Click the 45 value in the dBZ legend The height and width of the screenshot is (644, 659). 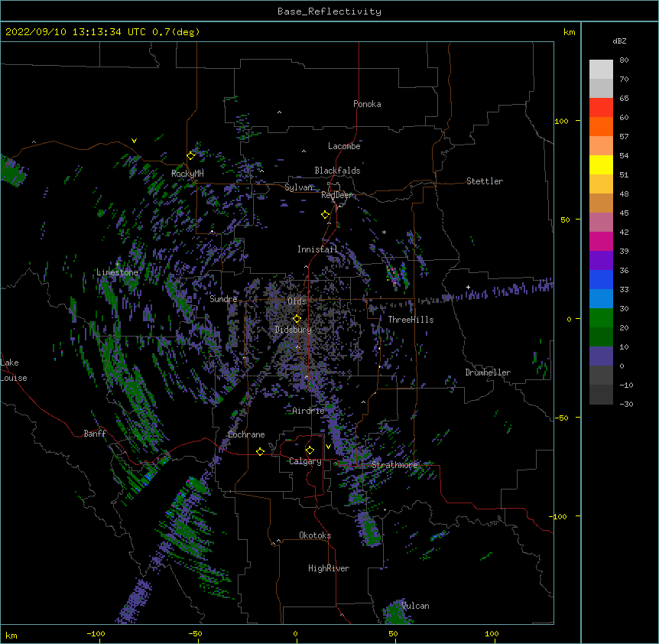click(x=624, y=213)
